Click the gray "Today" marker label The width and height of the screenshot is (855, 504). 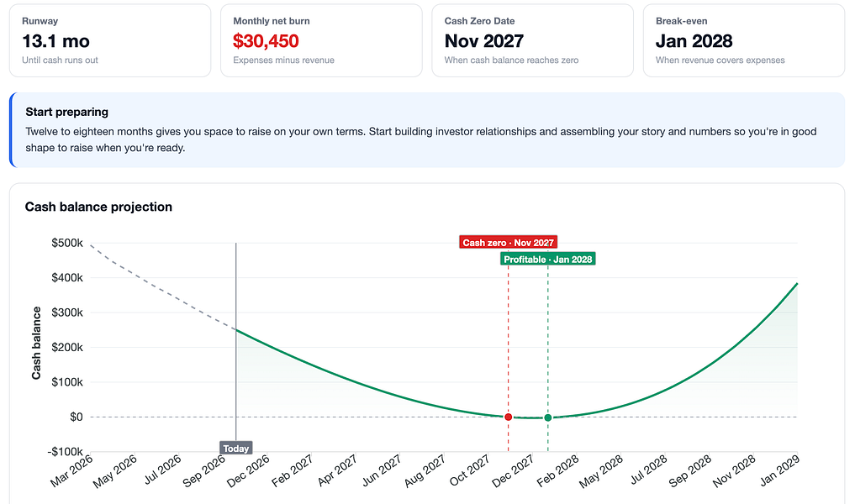coord(236,449)
